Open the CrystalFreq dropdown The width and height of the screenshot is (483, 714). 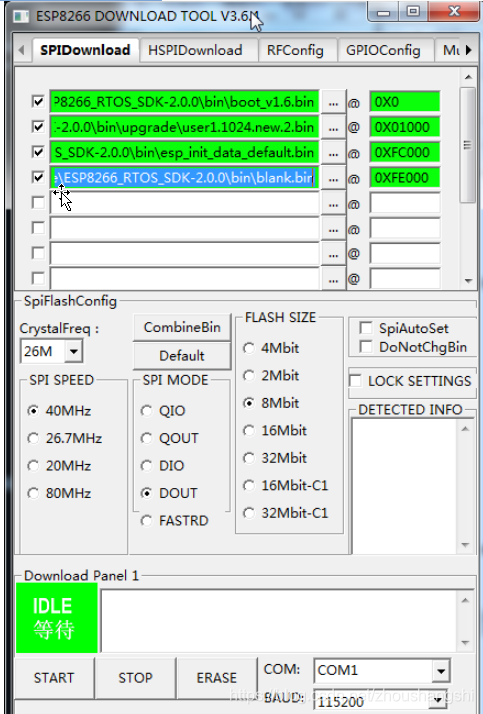73,352
